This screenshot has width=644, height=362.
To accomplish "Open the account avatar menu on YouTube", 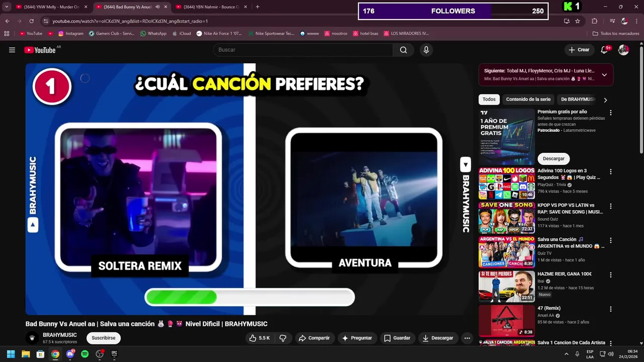I will (x=623, y=50).
